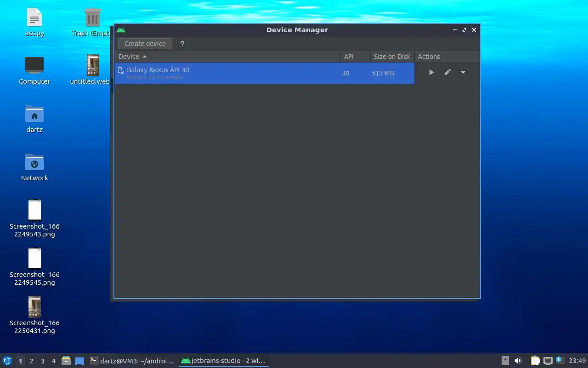This screenshot has width=588, height=368.
Task: Select Screenshot_1662249545.png on desktop
Action: pyautogui.click(x=34, y=267)
